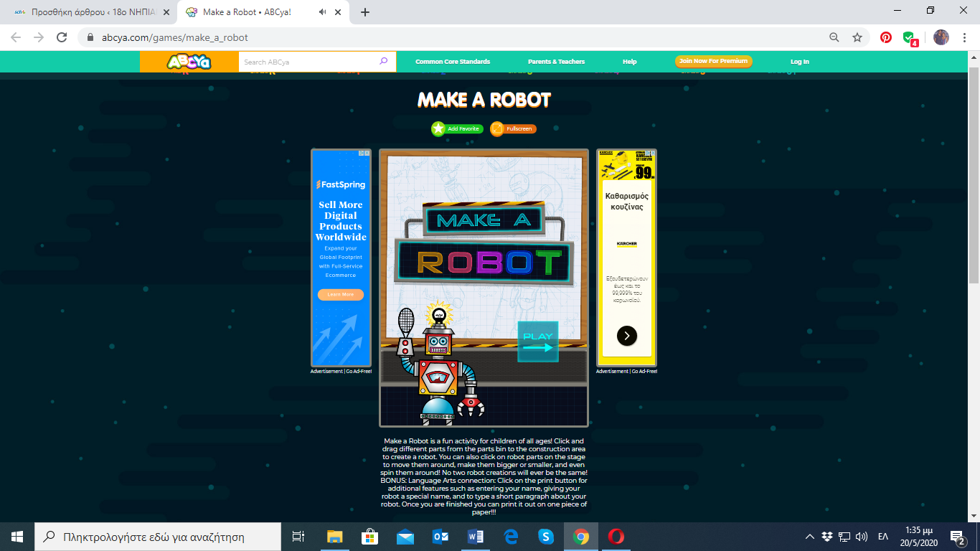Open the Pinterest extension icon
The image size is (980, 551).
click(886, 37)
